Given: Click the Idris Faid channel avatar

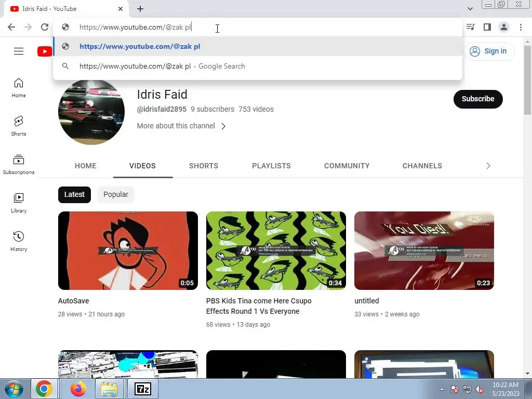Looking at the screenshot, I should pyautogui.click(x=91, y=112).
